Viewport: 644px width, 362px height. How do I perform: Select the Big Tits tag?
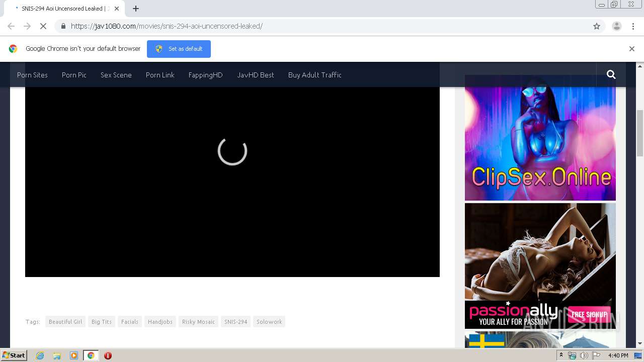click(102, 322)
